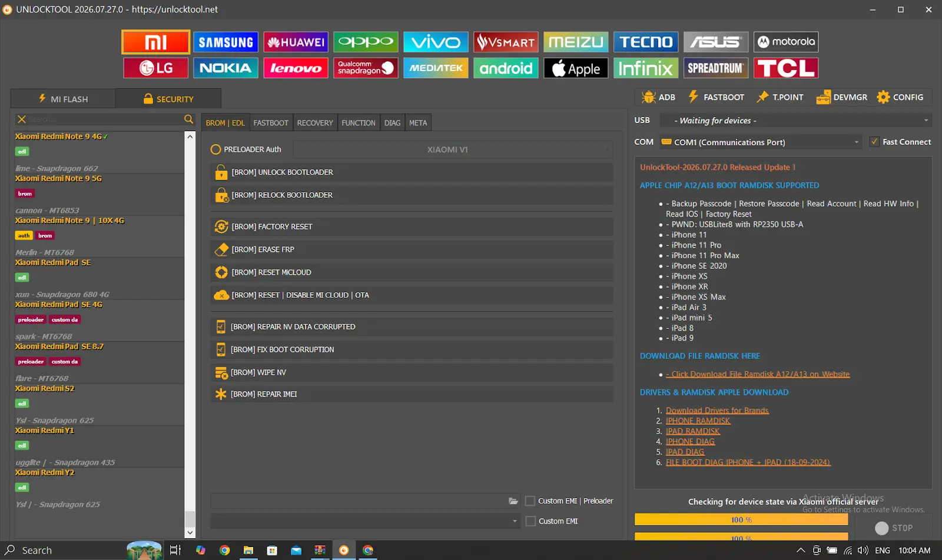This screenshot has width=942, height=560.
Task: Select the ASUS brand logo
Action: [x=716, y=42]
